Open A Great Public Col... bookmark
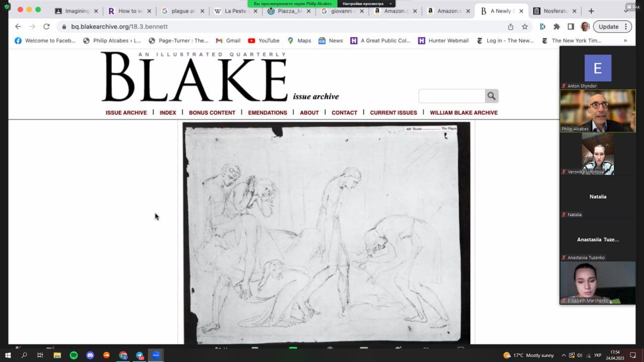The height and width of the screenshot is (362, 644). pos(380,41)
